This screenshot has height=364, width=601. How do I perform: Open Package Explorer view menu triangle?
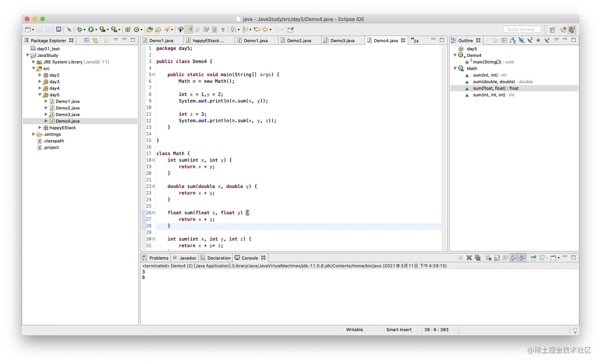click(x=116, y=39)
